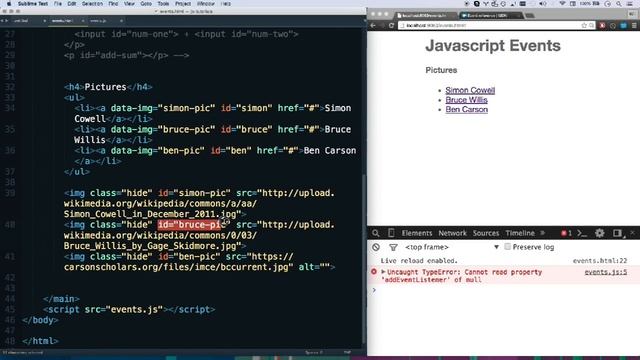The width and height of the screenshot is (640, 360).
Task: Open the Apple menu
Action: pos(9,4)
